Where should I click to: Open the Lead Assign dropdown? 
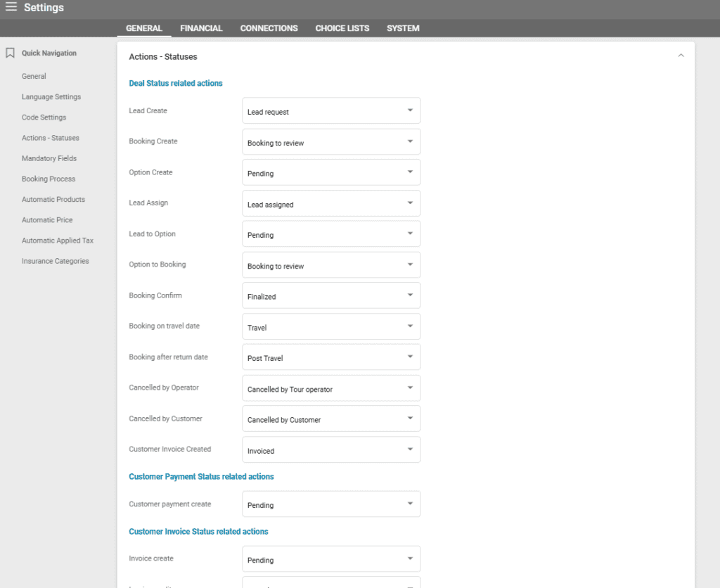pos(331,204)
